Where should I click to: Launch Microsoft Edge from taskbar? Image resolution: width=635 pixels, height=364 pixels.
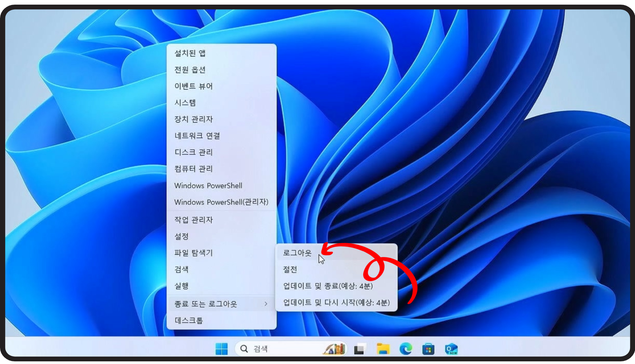(405, 349)
